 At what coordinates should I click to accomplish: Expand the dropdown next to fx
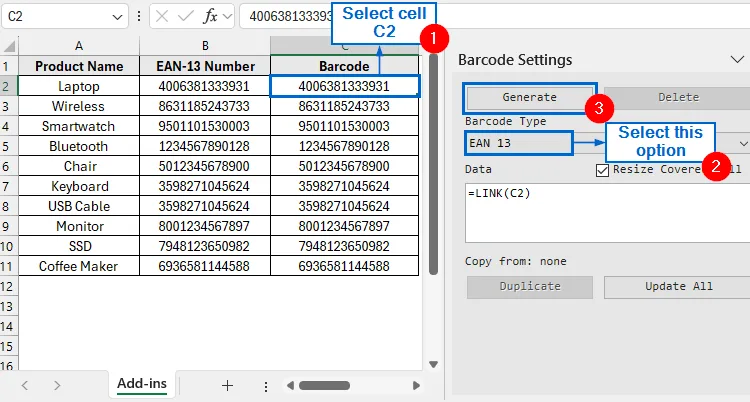tap(228, 17)
